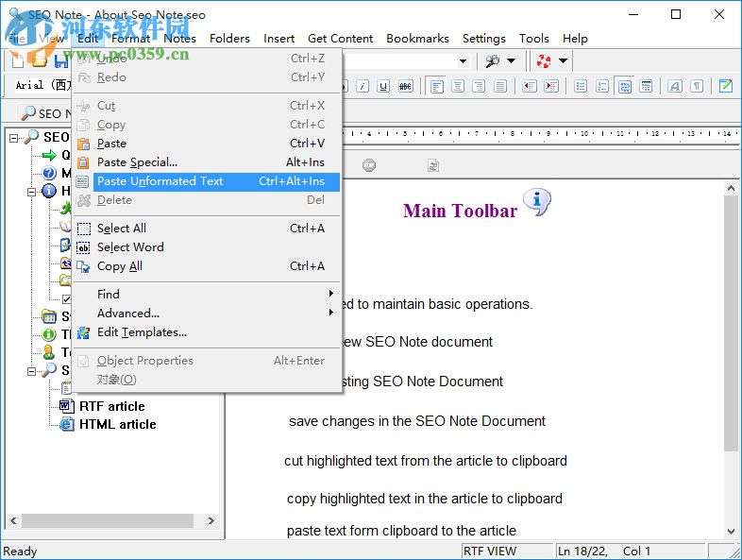Open font settings with the A icon
The image size is (742, 560).
(675, 86)
